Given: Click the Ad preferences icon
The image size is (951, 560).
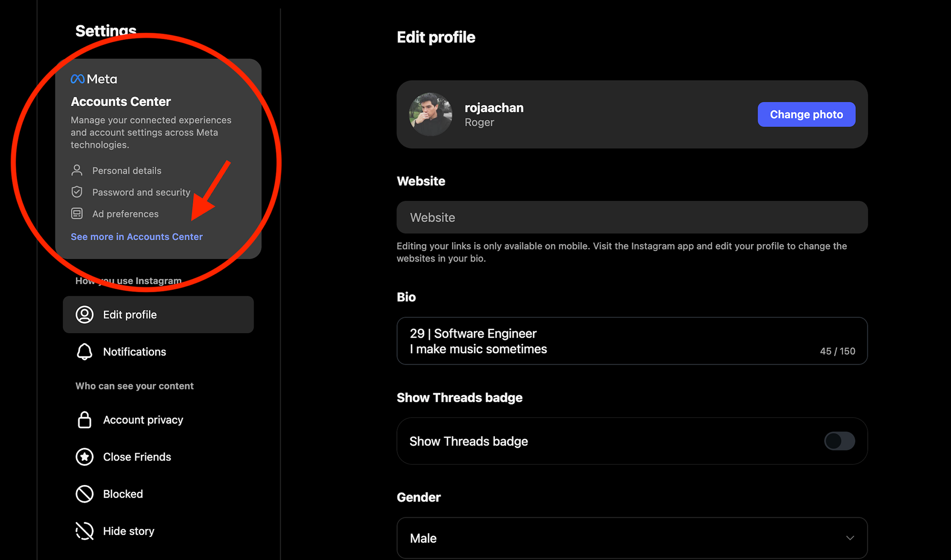Looking at the screenshot, I should (x=77, y=214).
